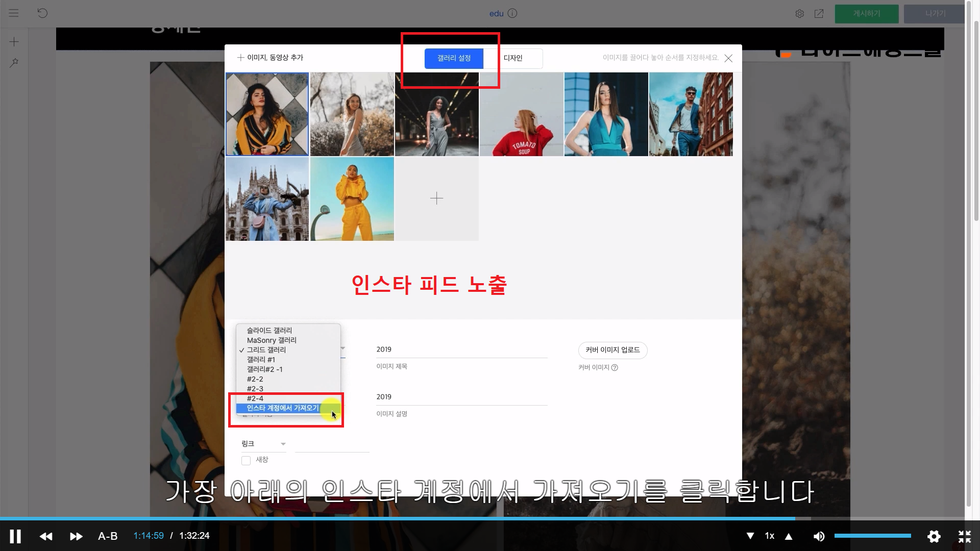Image resolution: width=980 pixels, height=551 pixels.
Task: Click the fast-forward button
Action: (x=76, y=536)
